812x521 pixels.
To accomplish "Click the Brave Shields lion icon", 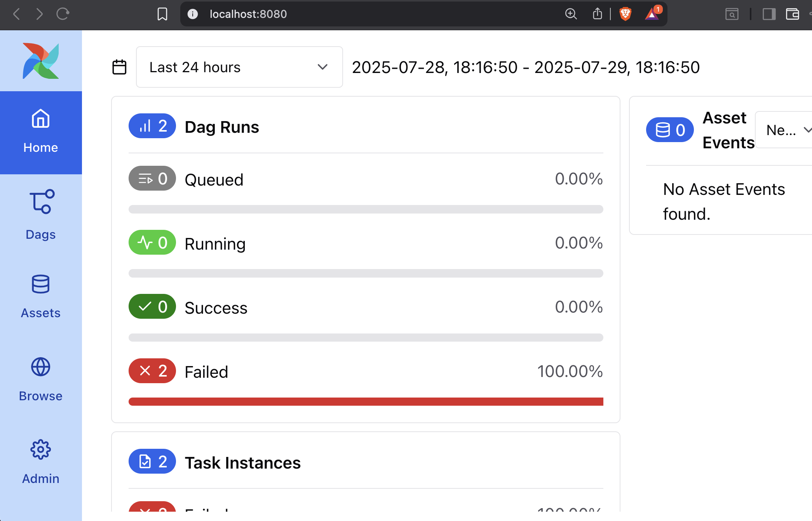I will tap(625, 14).
